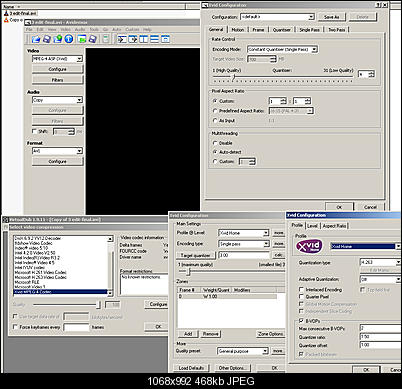Click the Side-by-side view icon
This screenshot has height=389, width=402.
[144, 39]
